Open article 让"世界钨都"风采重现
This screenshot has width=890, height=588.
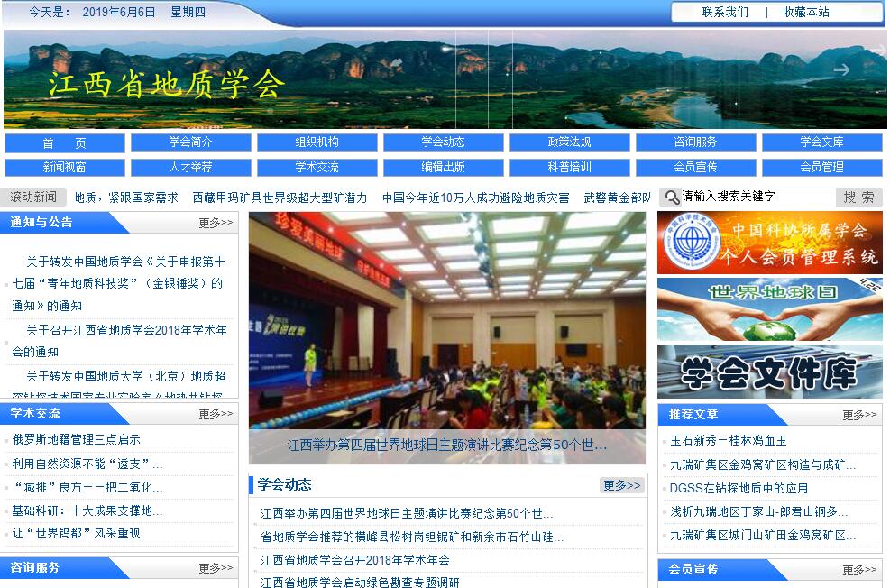(76, 533)
